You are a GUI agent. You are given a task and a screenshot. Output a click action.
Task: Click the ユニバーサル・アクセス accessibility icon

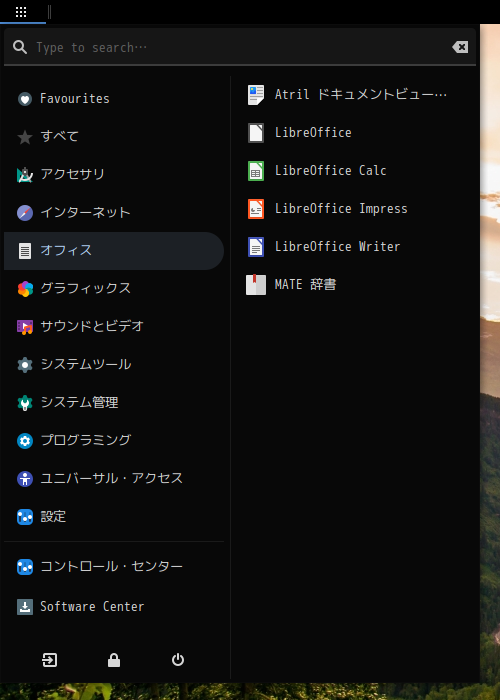pyautogui.click(x=25, y=479)
